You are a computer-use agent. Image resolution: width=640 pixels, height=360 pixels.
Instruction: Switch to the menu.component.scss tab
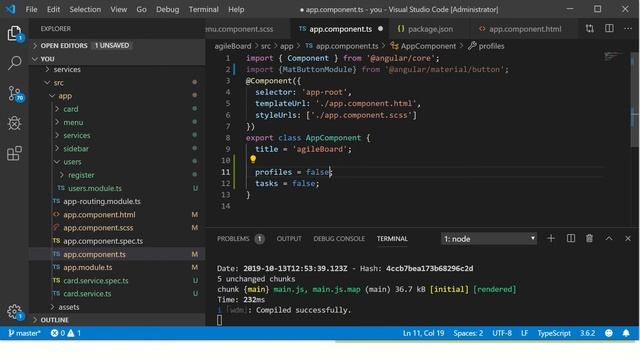point(248,29)
